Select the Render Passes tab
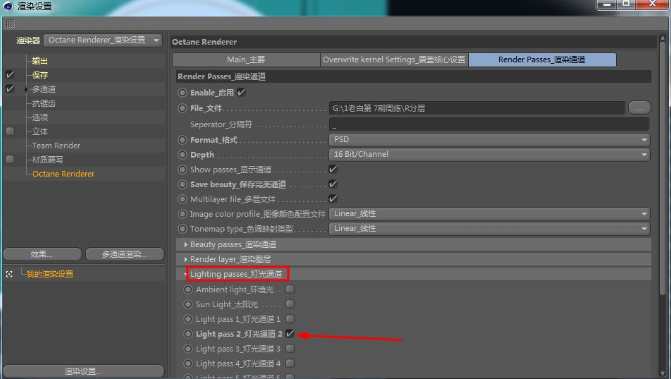The image size is (671, 379). coord(542,59)
